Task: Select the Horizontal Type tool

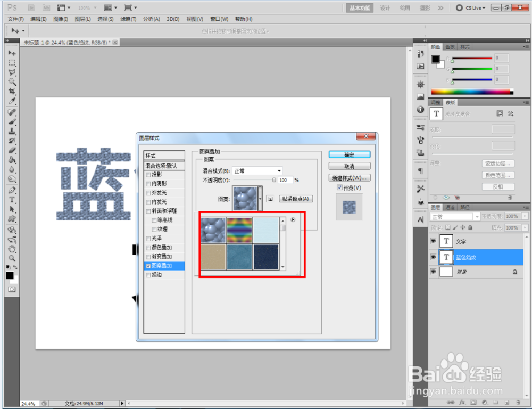Action: [12, 199]
